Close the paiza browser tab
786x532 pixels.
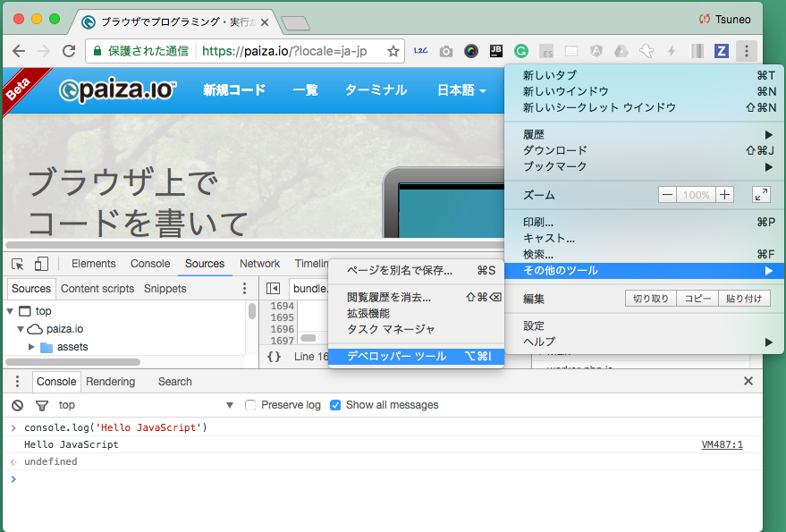coord(265,22)
